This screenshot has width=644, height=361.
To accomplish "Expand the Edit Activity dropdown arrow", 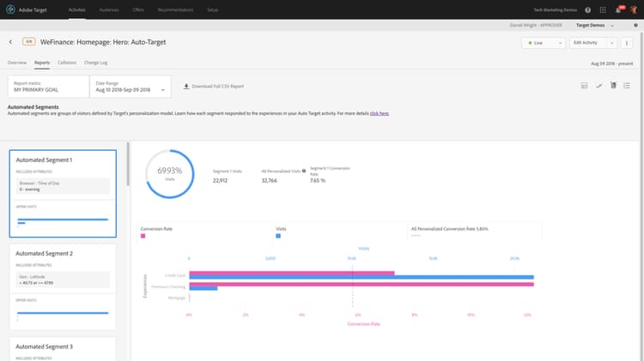I will (x=612, y=43).
